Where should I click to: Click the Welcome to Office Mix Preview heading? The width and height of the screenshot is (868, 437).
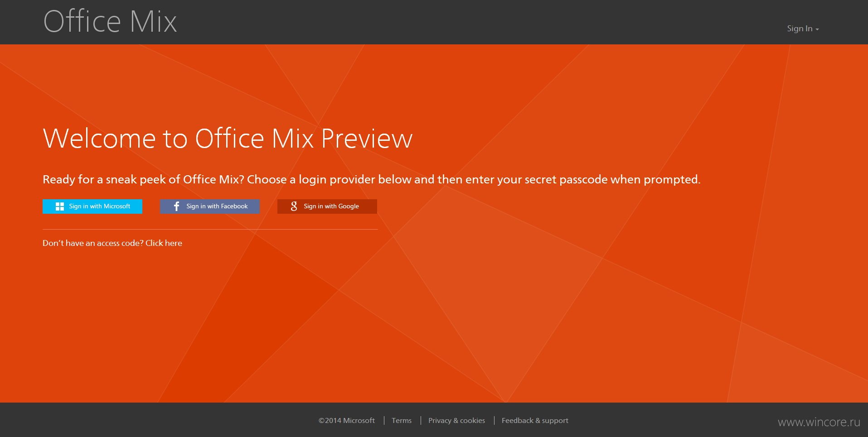coord(228,138)
